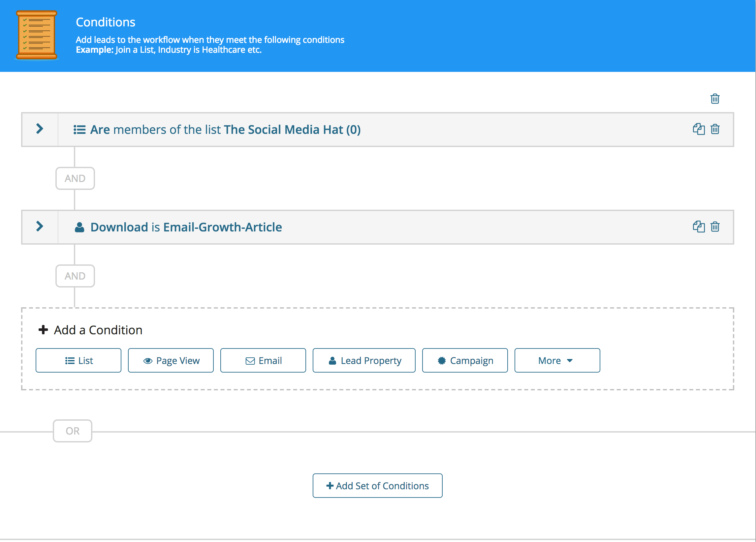Add a Lead Property condition
Image resolution: width=756 pixels, height=542 pixels.
click(364, 360)
